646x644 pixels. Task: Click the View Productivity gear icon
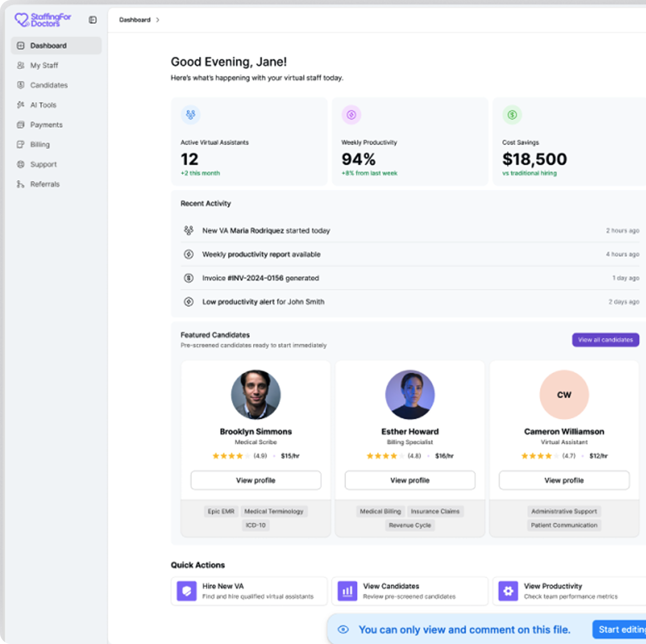(x=508, y=591)
